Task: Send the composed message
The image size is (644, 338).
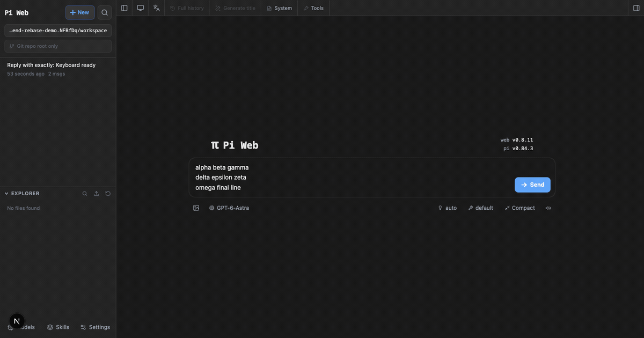Action: pos(532,185)
